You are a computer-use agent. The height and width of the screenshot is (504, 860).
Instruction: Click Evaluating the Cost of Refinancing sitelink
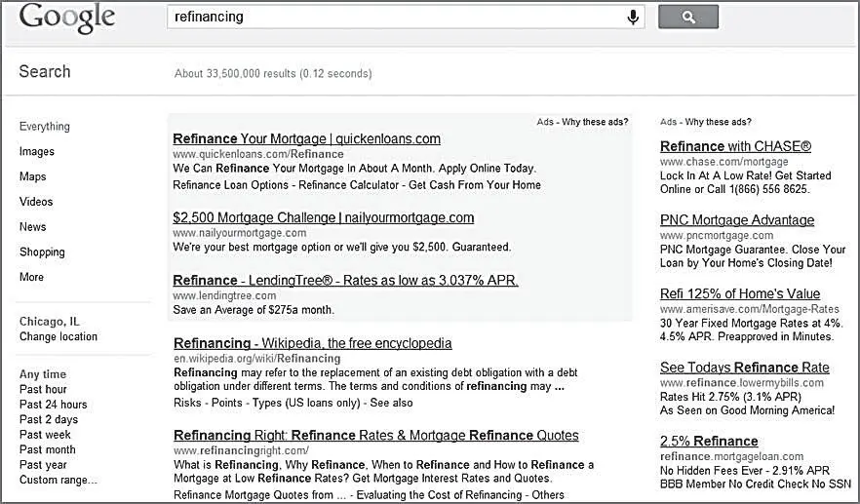click(439, 494)
